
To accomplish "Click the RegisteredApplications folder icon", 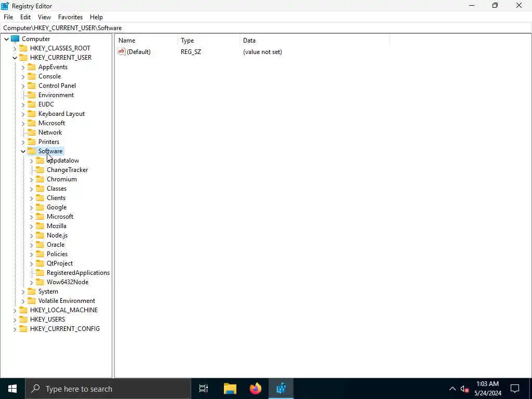I will 40,272.
